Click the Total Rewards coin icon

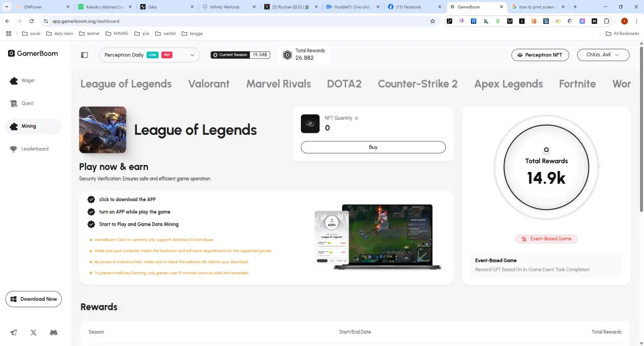pos(287,55)
